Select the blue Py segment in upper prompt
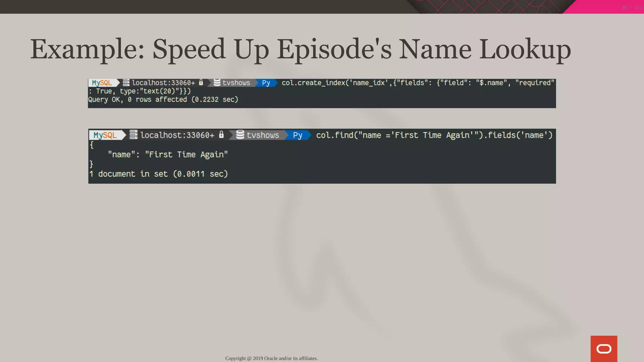Viewport: 644px width, 362px height. 266,83
